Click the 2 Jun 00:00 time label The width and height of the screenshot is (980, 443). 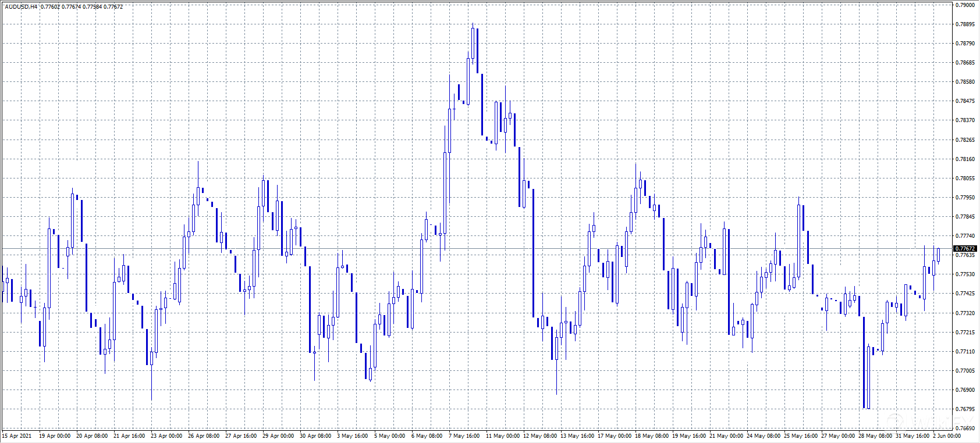click(x=947, y=436)
